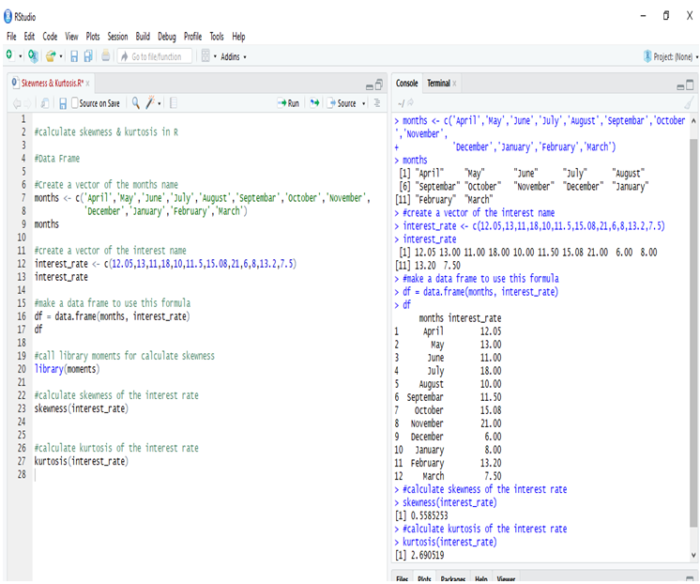
Task: Maximize the Console pane
Action: click(x=688, y=84)
